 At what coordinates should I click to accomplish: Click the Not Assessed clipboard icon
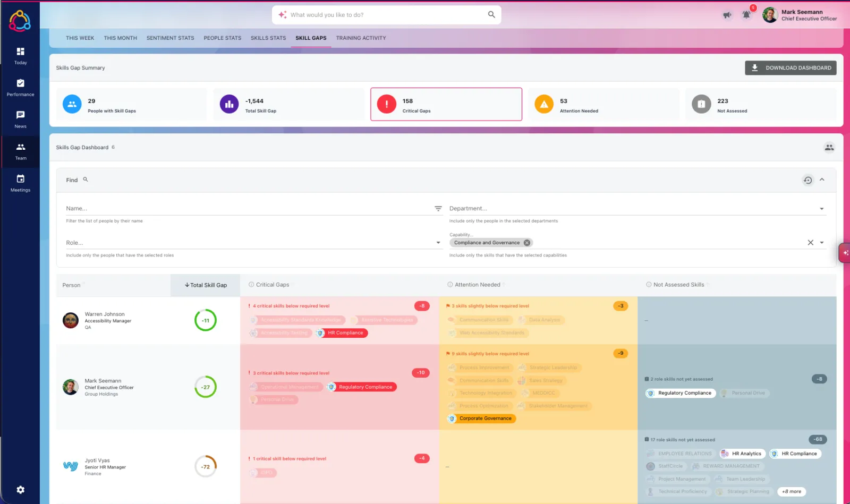pyautogui.click(x=701, y=104)
